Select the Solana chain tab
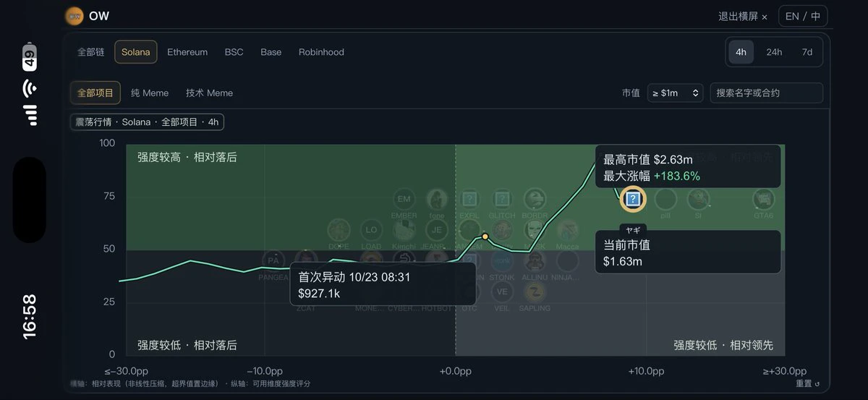Screen dimensions: 868x400 point(136,52)
